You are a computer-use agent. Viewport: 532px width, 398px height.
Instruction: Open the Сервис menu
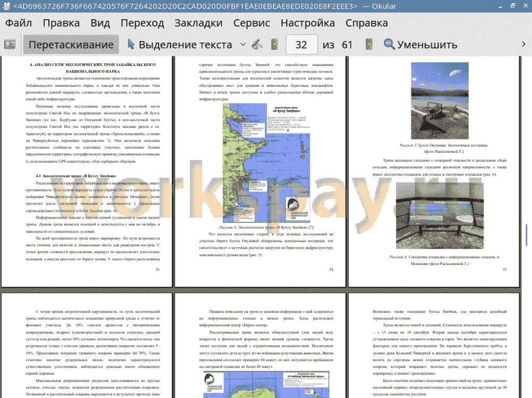[252, 23]
